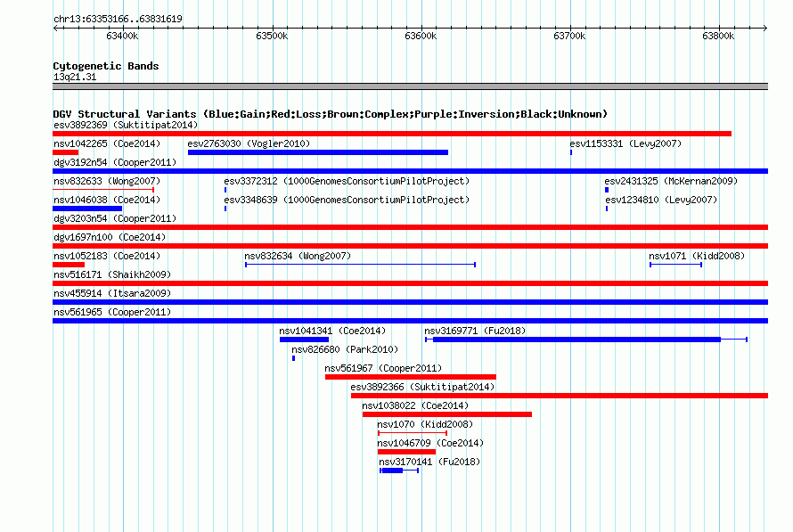793x532 pixels.
Task: Select the esv1234810 (Levy2007) label
Action: [x=661, y=200]
